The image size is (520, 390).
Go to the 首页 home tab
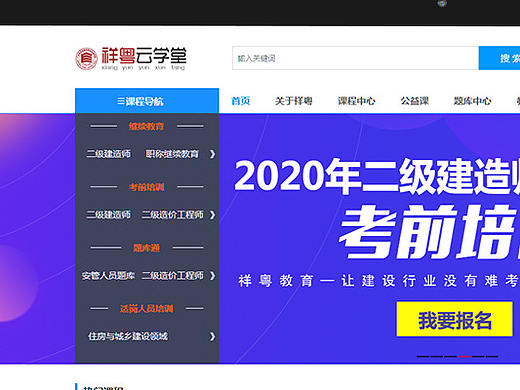point(241,101)
